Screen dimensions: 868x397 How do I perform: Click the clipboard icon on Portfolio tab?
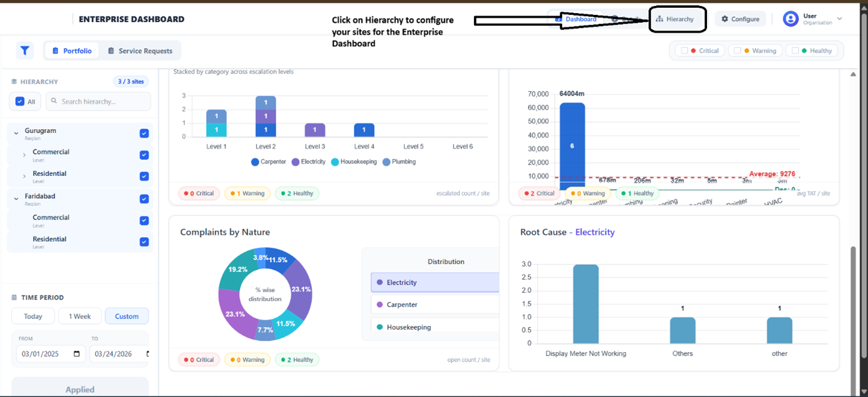[56, 51]
